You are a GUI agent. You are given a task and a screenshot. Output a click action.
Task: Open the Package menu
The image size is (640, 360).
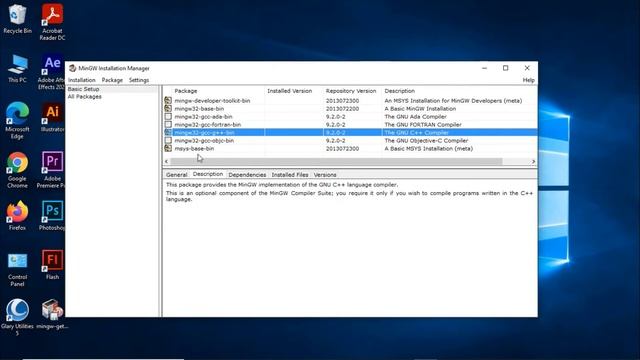(x=112, y=80)
